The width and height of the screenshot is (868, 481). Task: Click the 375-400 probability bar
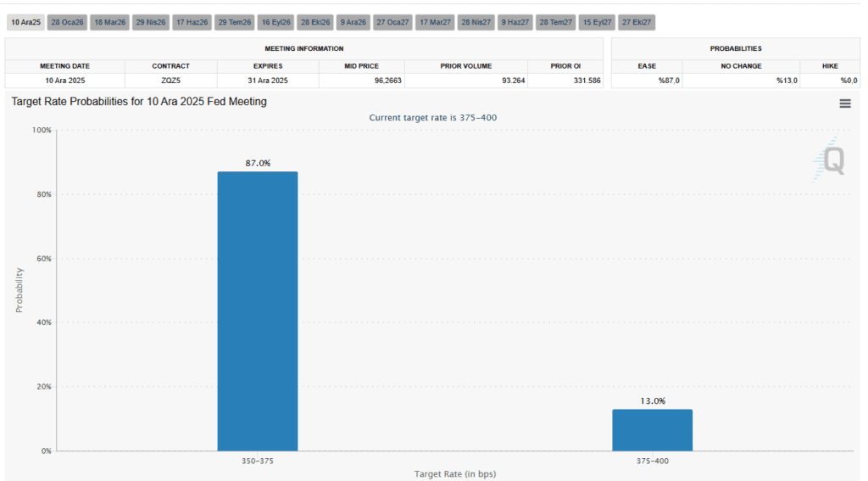click(x=652, y=429)
